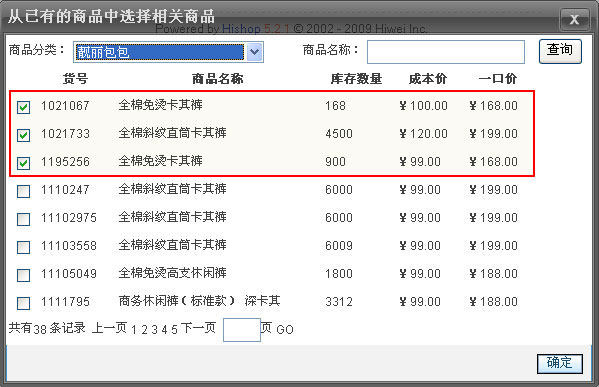Image resolution: width=599 pixels, height=387 pixels.
Task: Uncheck the checkbox for item 1195256
Action: point(23,163)
